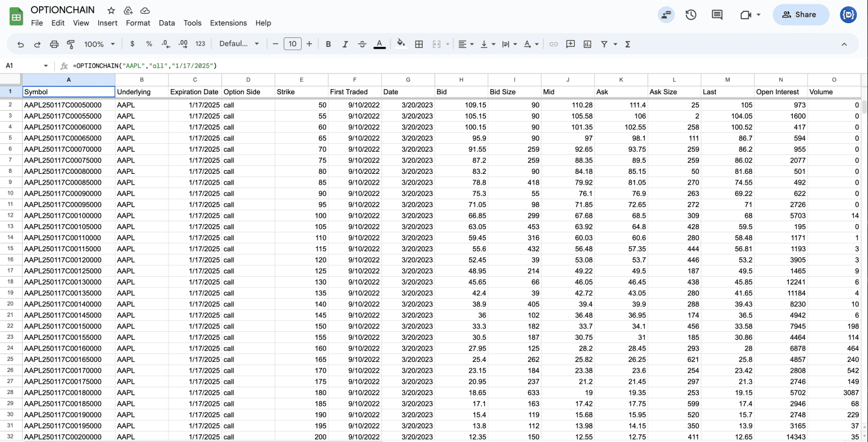The height and width of the screenshot is (442, 868).
Task: Decrease decimal places
Action: click(164, 43)
